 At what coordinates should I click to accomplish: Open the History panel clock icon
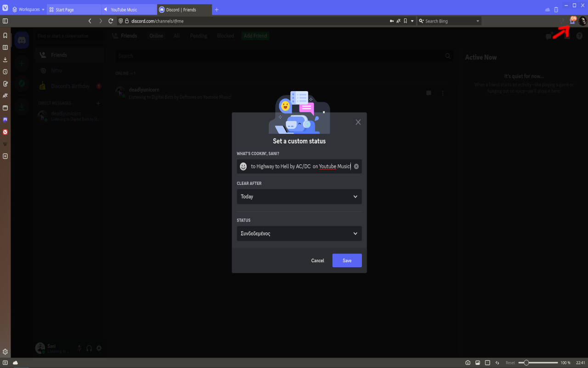coord(5,72)
